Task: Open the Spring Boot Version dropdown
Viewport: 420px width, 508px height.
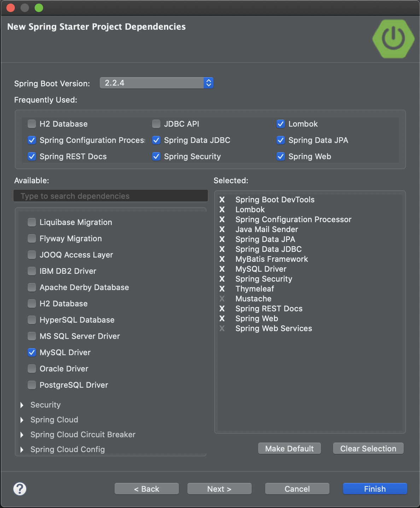Action: click(157, 83)
